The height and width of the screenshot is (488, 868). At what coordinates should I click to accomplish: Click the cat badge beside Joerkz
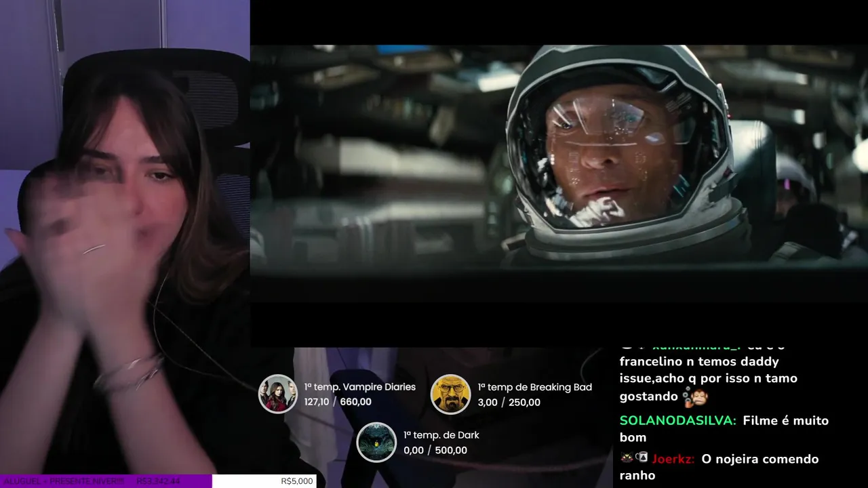coord(627,458)
